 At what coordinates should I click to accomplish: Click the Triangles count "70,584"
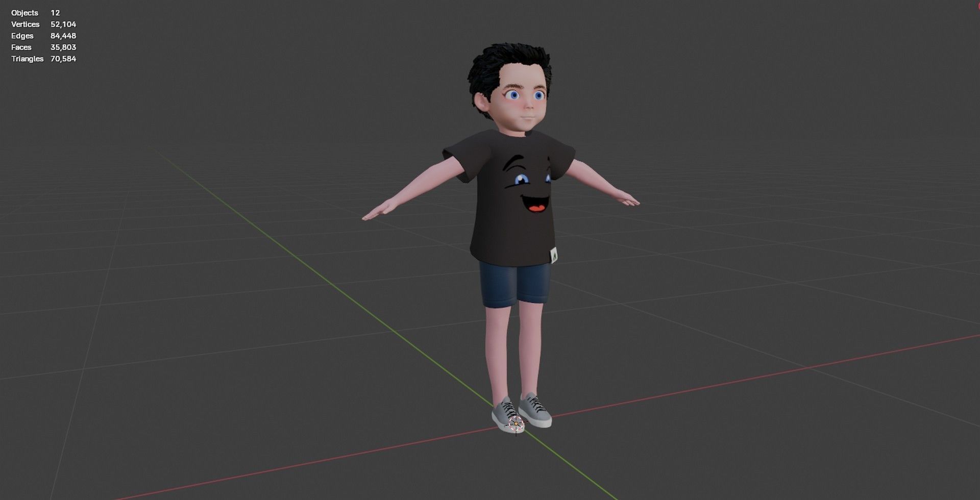click(x=63, y=59)
